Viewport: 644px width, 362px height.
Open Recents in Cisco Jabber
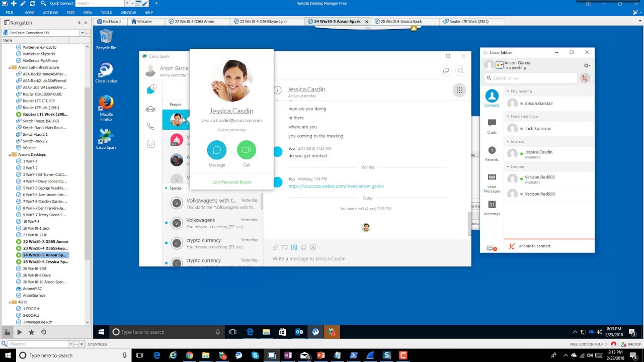click(492, 153)
